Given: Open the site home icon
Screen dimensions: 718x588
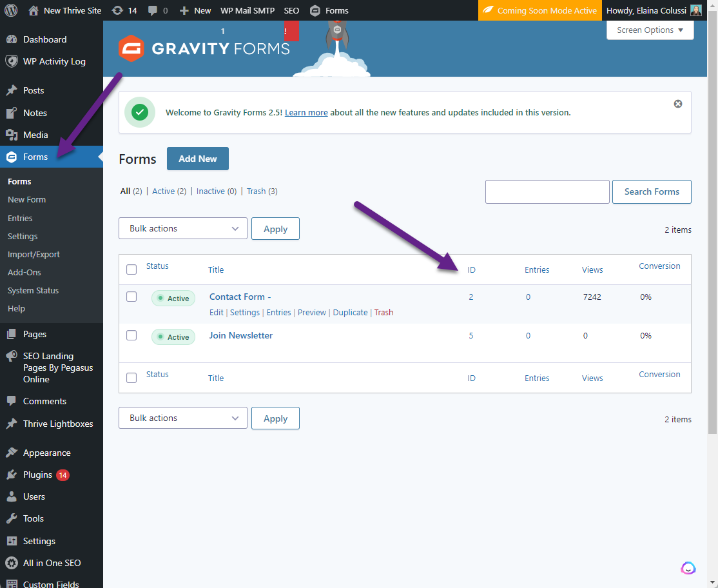Looking at the screenshot, I should click(34, 10).
